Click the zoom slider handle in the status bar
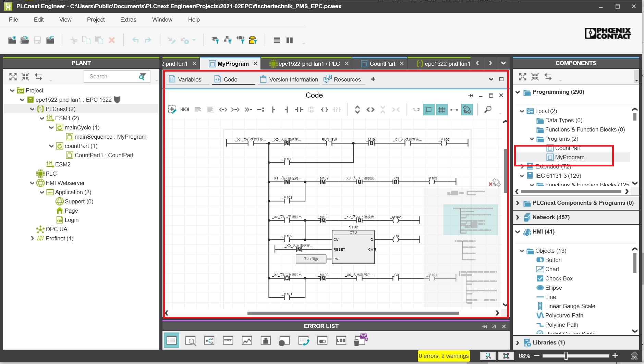The width and height of the screenshot is (644, 364). pyautogui.click(x=566, y=356)
